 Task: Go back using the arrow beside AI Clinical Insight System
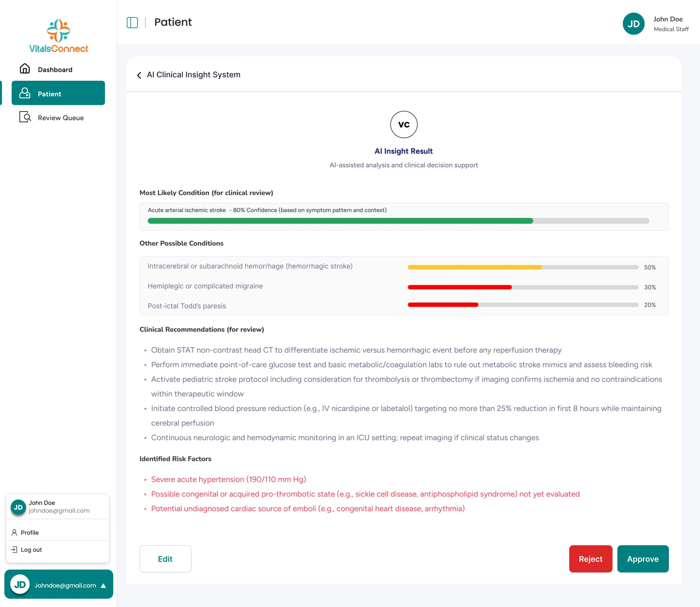(x=139, y=75)
